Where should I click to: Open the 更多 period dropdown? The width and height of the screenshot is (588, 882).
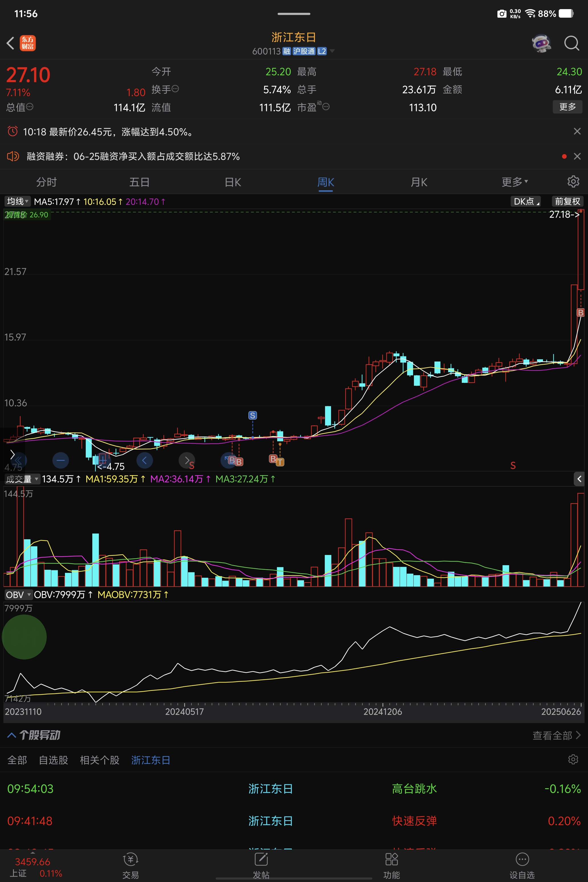(514, 182)
